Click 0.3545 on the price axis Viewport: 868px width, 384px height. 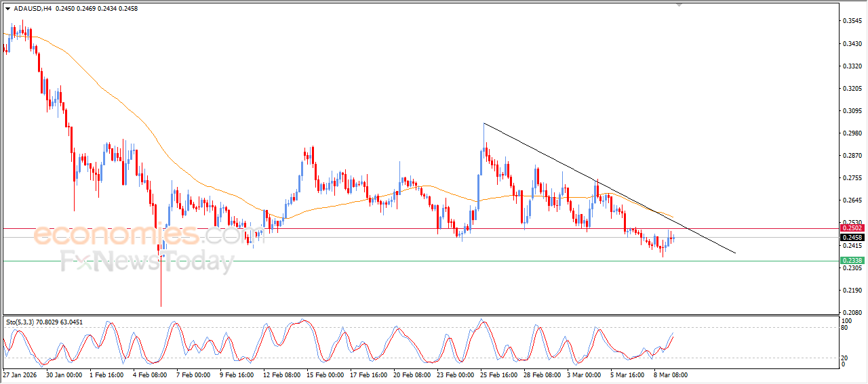[852, 21]
